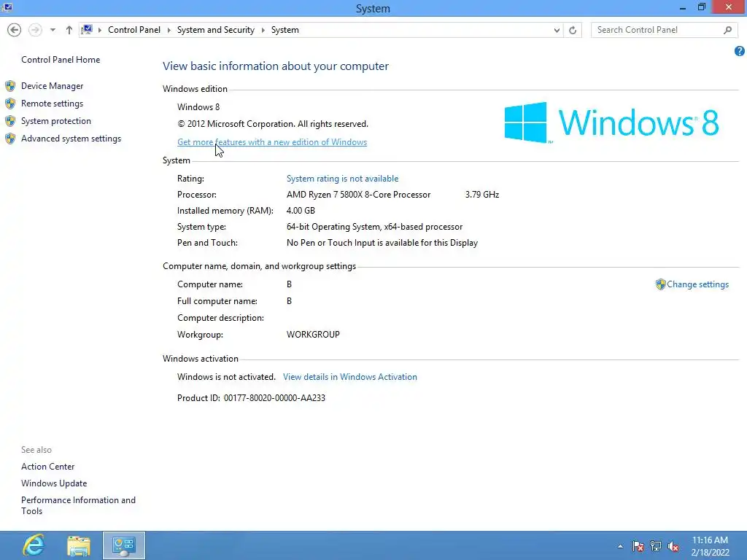Open Help with the question mark icon
Image resolution: width=747 pixels, height=560 pixels.
[x=740, y=51]
